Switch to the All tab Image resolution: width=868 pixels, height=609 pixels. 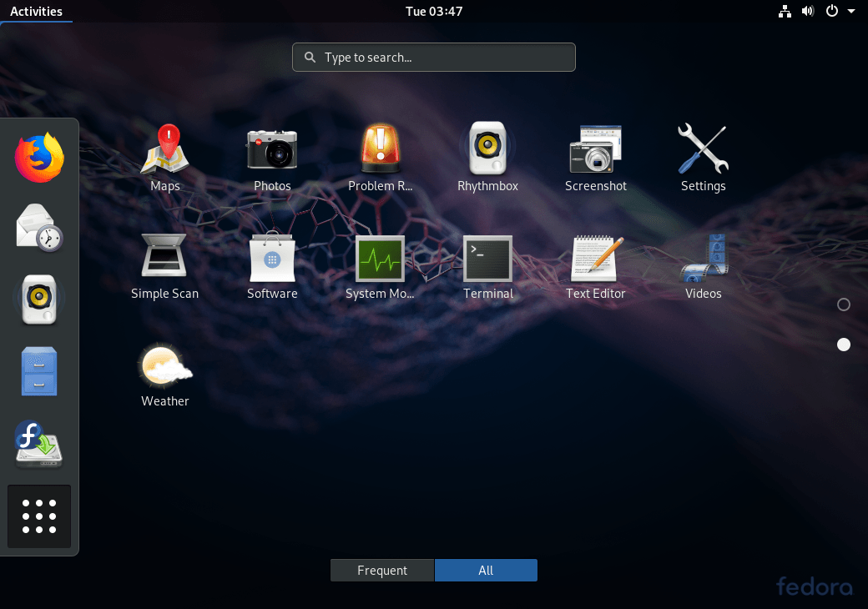[x=486, y=571]
